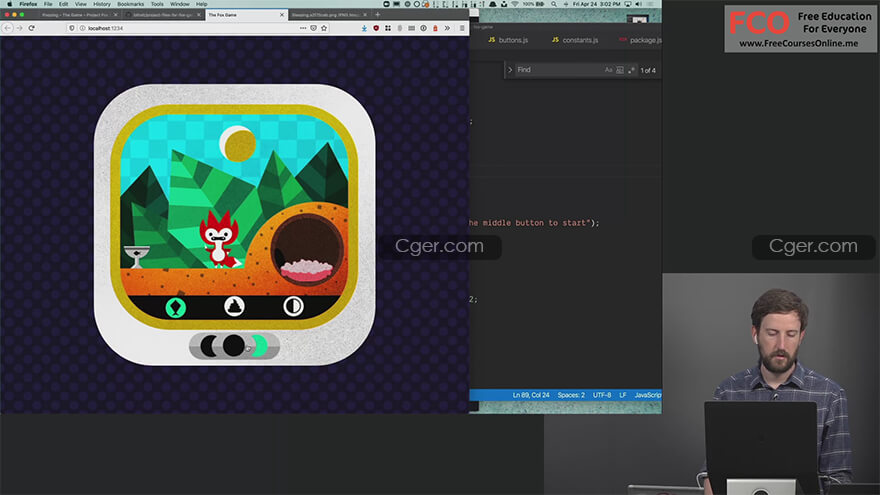880x495 pixels.
Task: Open the Bookmarks menu
Action: [x=131, y=4]
